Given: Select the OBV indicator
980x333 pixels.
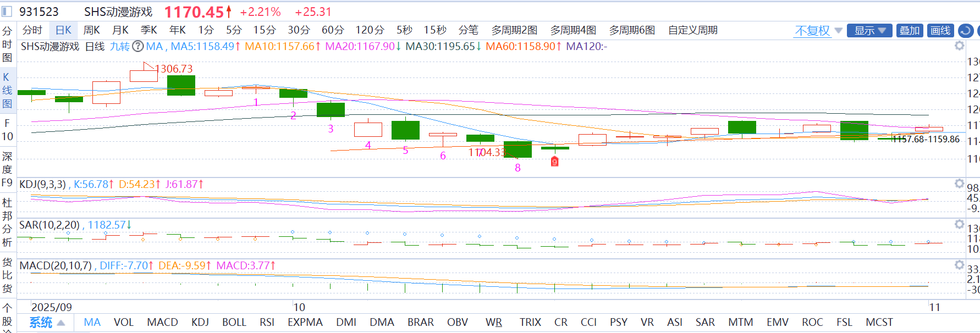Looking at the screenshot, I should point(458,323).
